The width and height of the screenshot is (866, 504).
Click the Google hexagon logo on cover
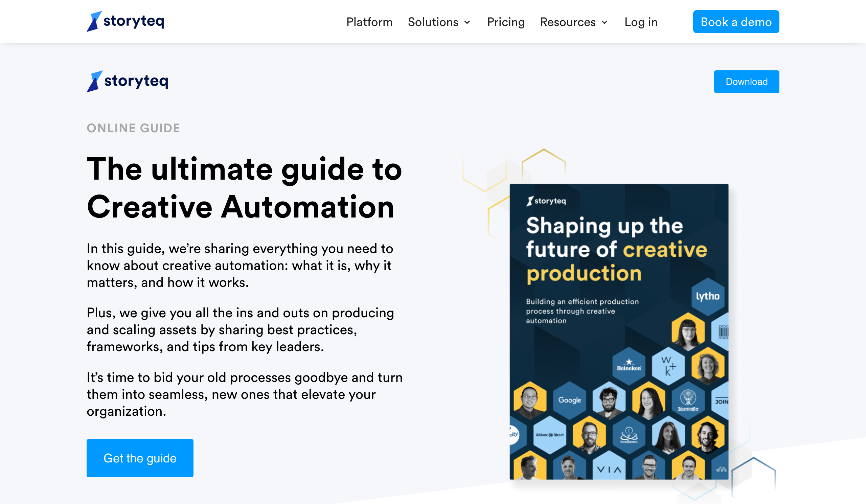coord(569,400)
